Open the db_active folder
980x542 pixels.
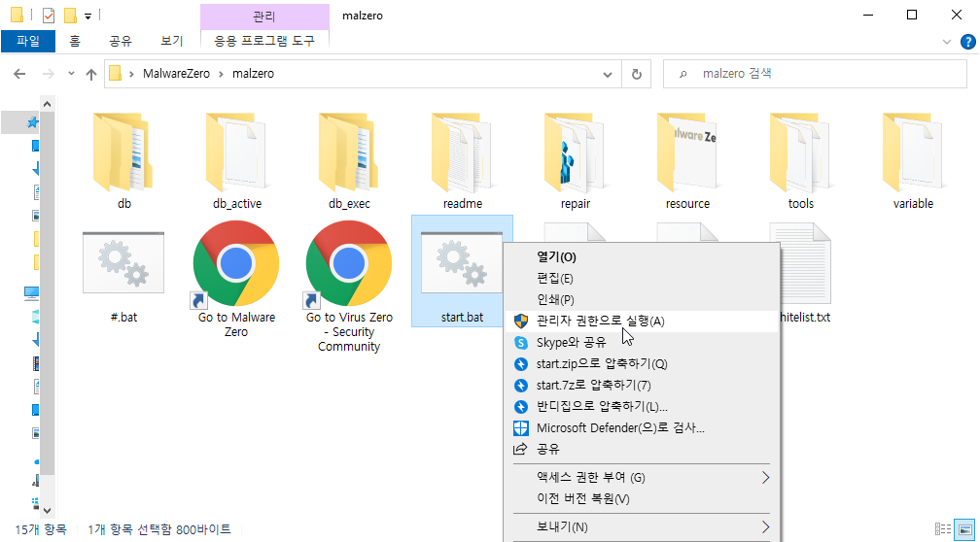236,153
